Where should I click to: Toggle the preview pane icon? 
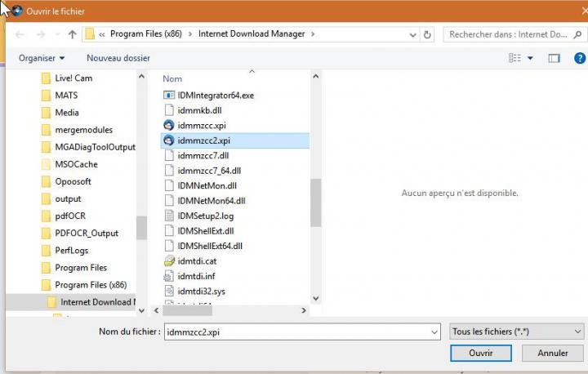coord(554,58)
